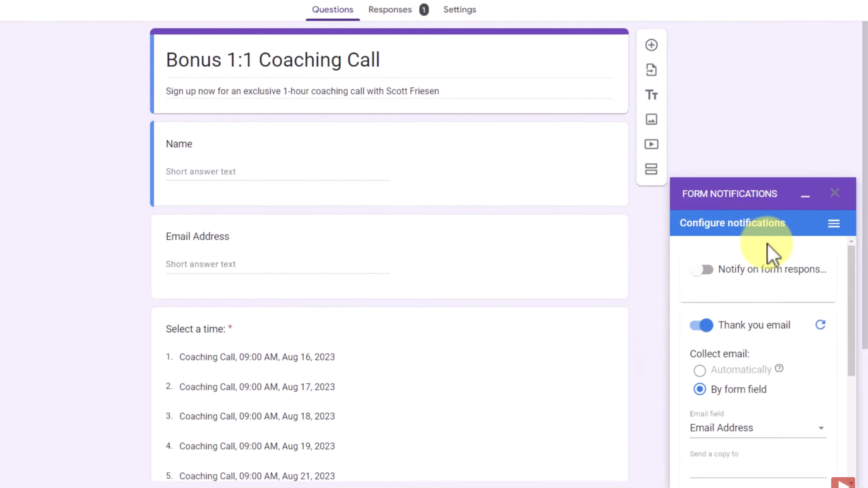
Task: Click the Add section icon
Action: [651, 169]
